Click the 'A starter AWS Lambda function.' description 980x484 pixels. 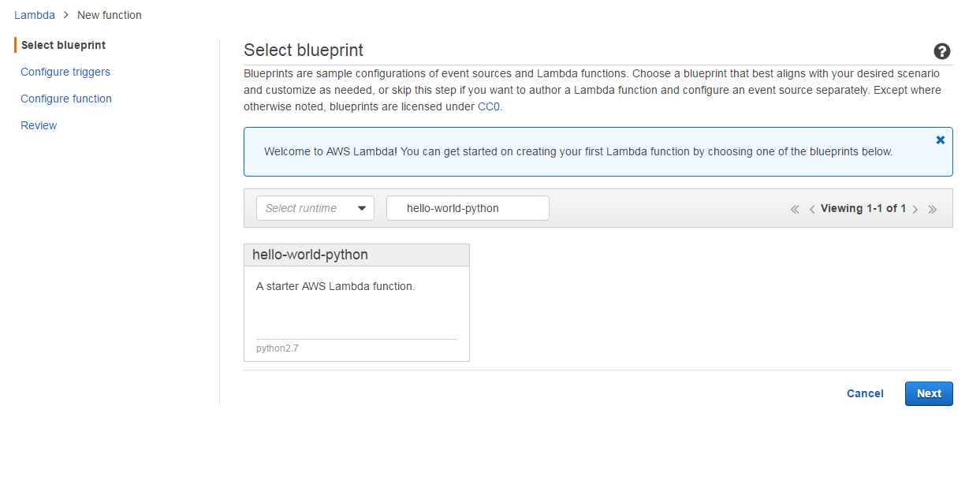335,286
